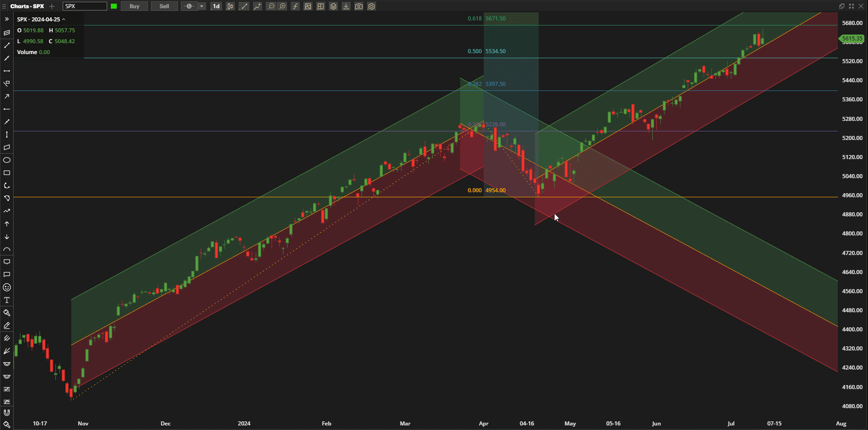The image size is (868, 430).
Task: Click the Buy button
Action: coord(134,6)
